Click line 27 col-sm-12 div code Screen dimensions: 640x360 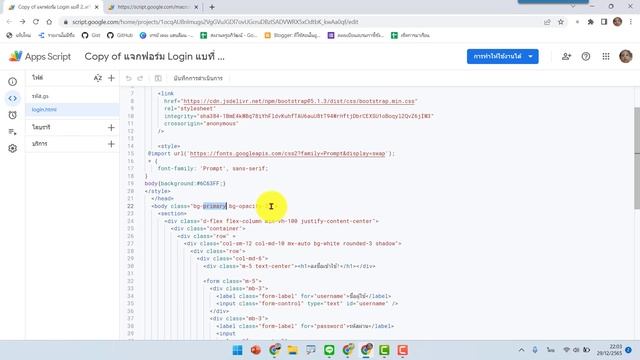[292, 244]
